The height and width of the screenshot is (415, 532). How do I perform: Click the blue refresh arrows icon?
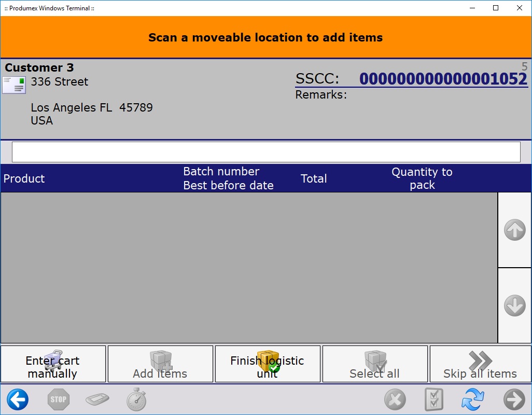click(473, 399)
